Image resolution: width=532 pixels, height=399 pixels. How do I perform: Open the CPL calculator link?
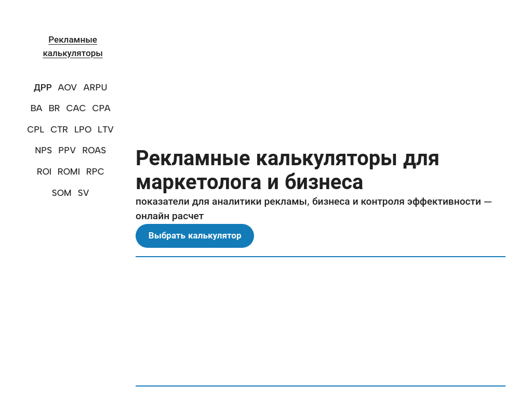coord(36,129)
